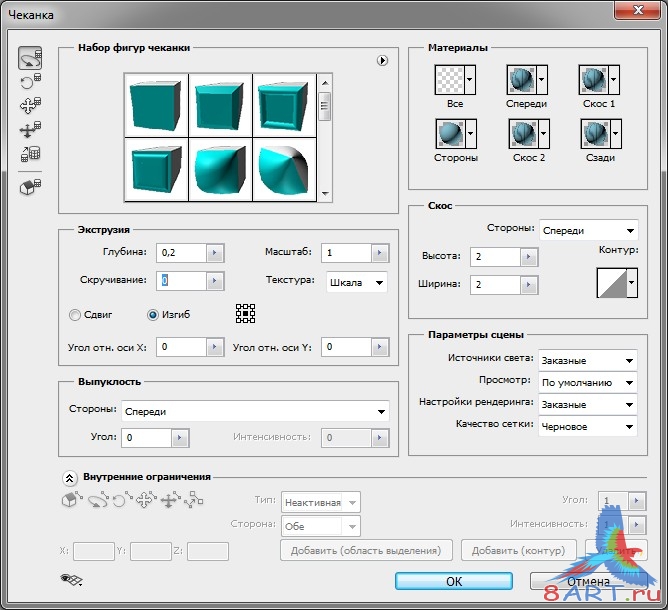This screenshot has height=610, width=668.
Task: Open the Ширина bevel slider arrow
Action: [529, 285]
